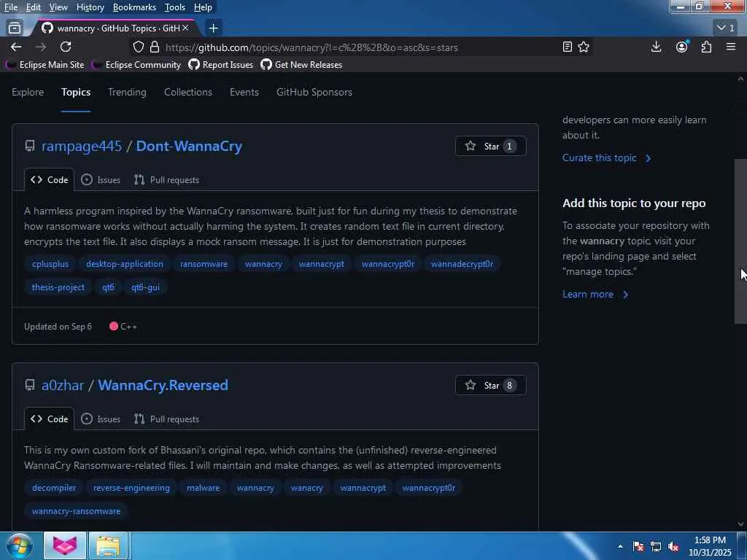The width and height of the screenshot is (747, 560).
Task: Close the wannacry GitHub Topics tab
Action: (x=185, y=28)
